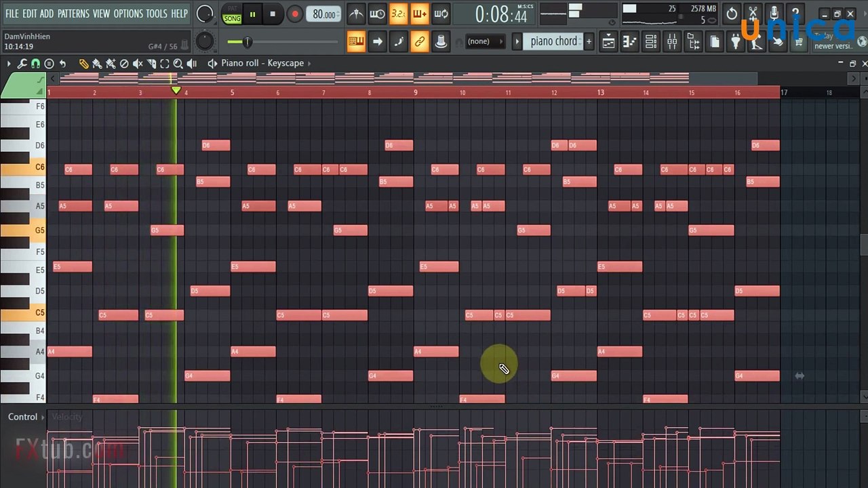
Task: Click the playhead marker at bar 4
Action: point(176,90)
